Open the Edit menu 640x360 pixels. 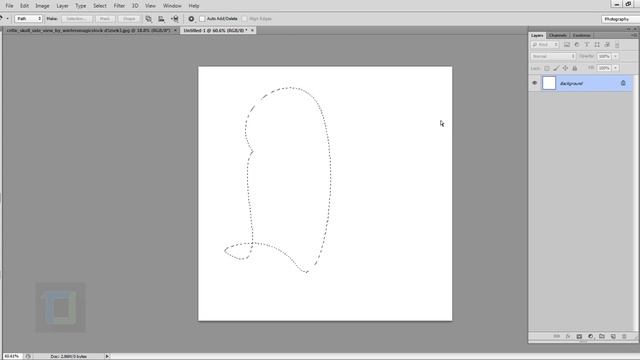click(24, 6)
